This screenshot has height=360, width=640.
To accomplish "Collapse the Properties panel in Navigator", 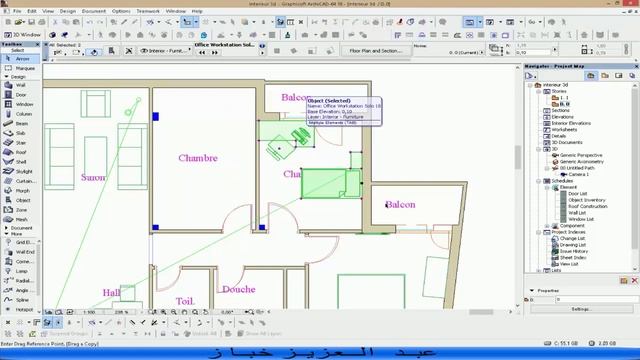I will coord(532,291).
